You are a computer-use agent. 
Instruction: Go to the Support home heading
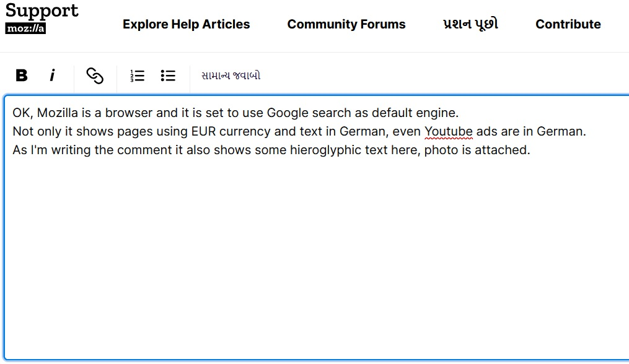click(x=42, y=11)
